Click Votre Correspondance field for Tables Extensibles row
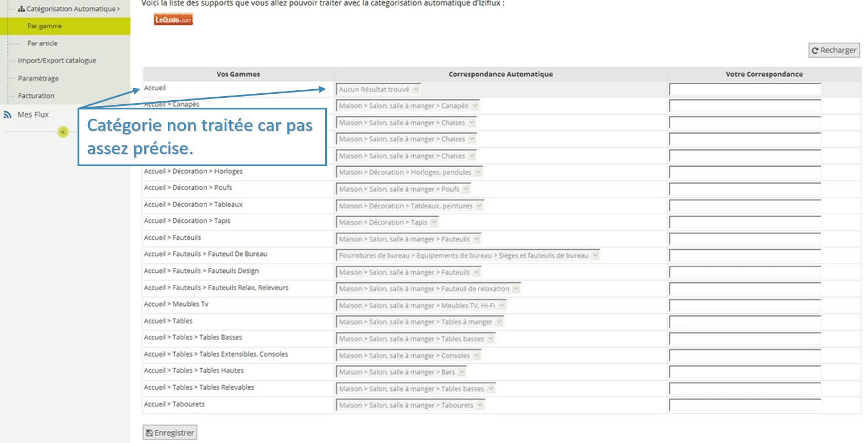This screenshot has height=443, width=868. pyautogui.click(x=745, y=356)
